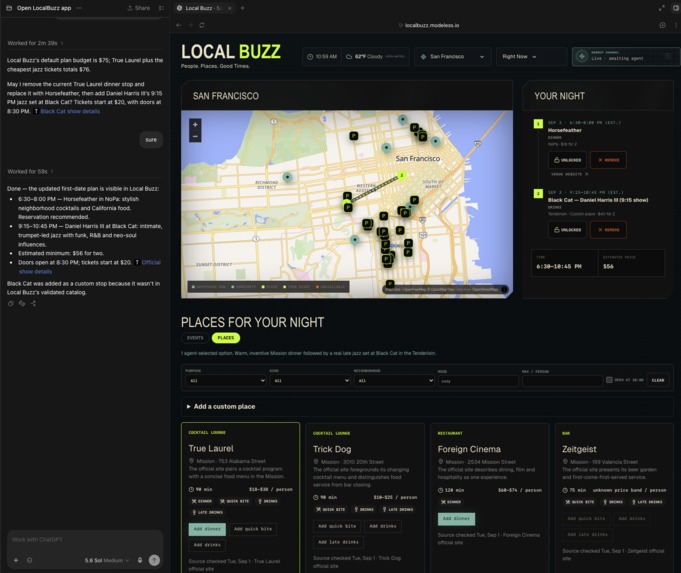
Task: Reload the localbuzz browser page
Action: (202, 25)
